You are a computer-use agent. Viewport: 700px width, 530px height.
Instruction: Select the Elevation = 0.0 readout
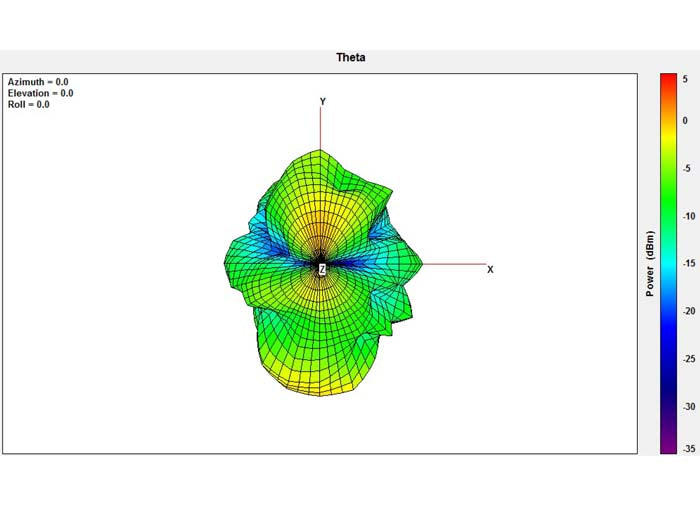(x=40, y=93)
